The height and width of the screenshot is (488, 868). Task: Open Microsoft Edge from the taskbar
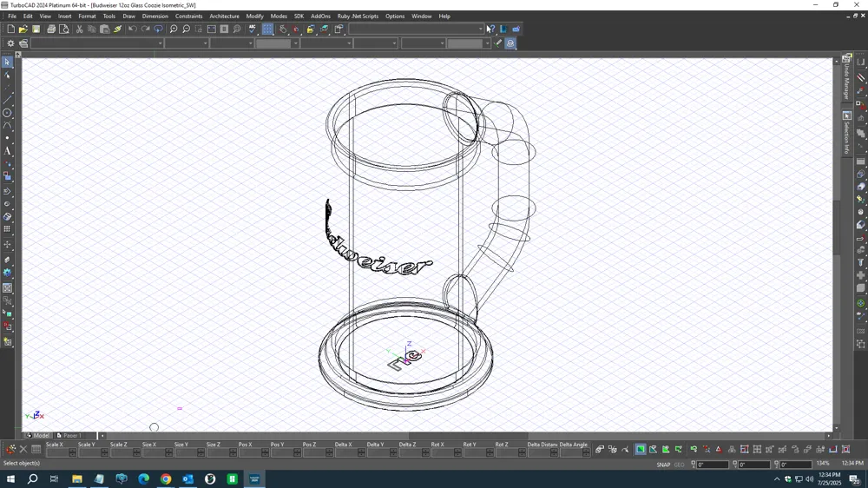point(143,478)
